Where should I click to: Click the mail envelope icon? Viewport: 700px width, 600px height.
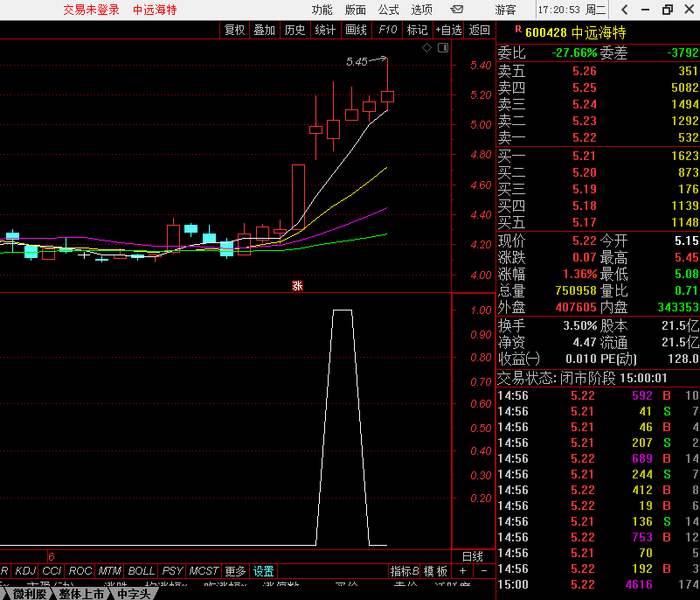[x=457, y=10]
